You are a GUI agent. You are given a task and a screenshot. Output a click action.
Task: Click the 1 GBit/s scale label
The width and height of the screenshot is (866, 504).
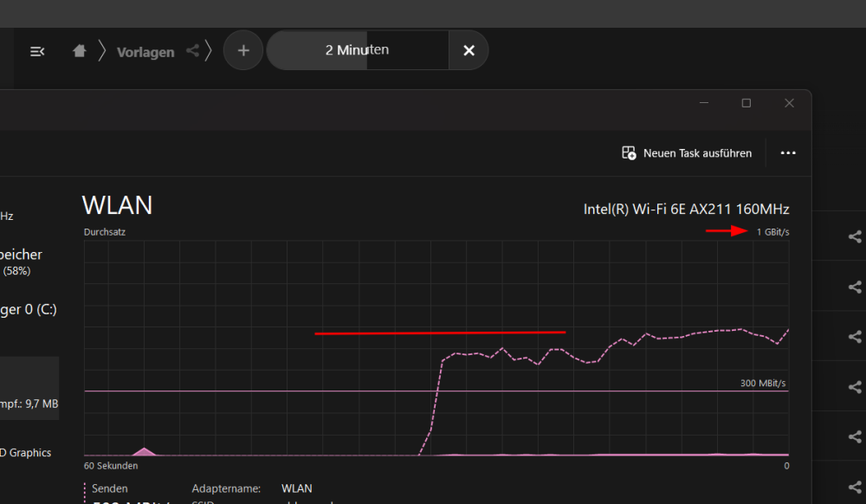coord(772,232)
